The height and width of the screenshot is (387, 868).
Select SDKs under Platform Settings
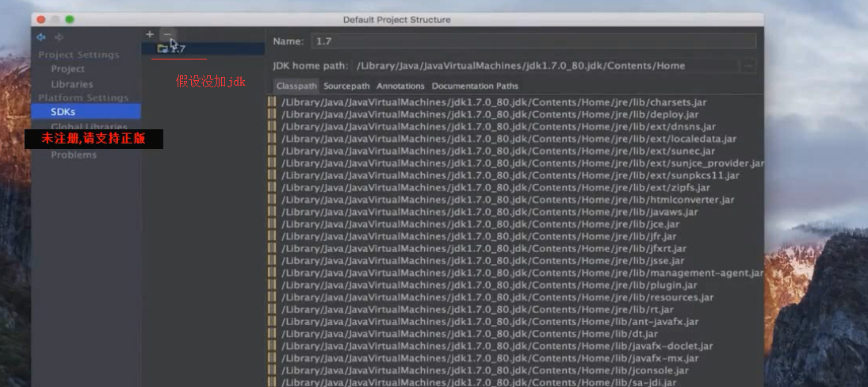pos(86,111)
